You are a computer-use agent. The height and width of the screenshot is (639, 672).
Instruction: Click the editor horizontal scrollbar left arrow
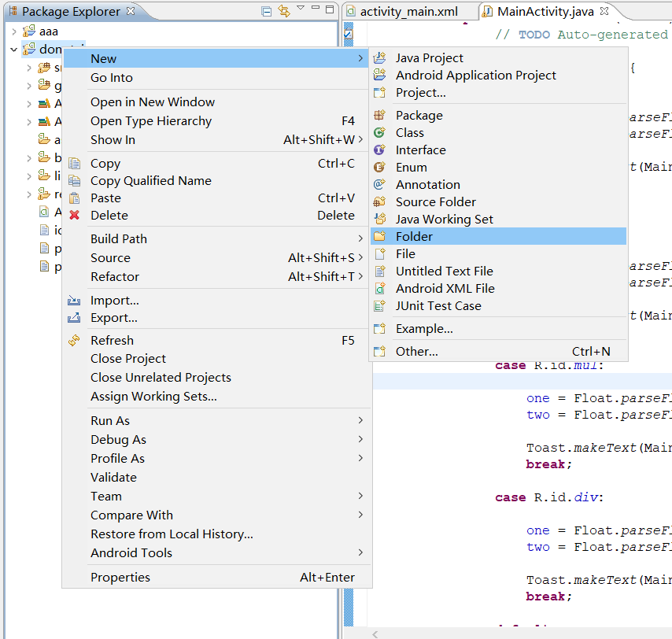[x=375, y=633]
